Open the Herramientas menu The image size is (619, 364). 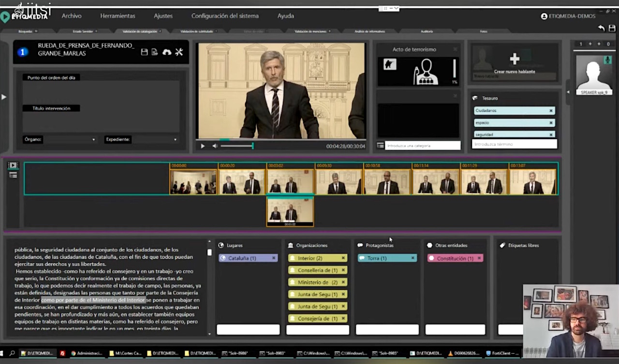118,16
